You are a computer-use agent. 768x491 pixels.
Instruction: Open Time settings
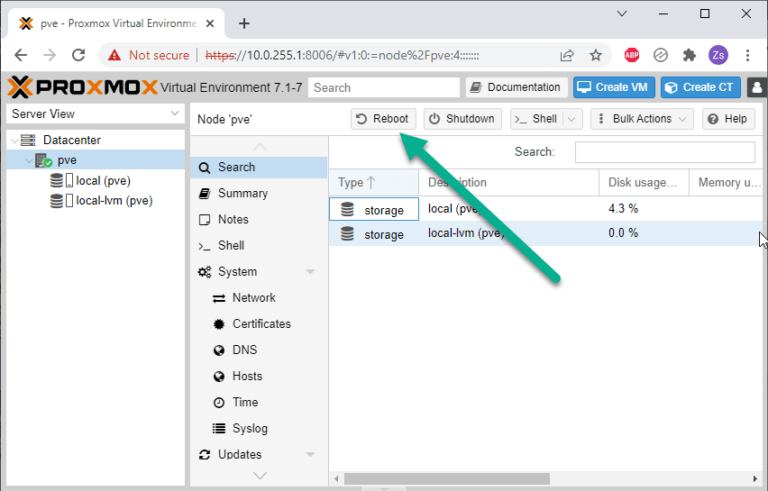259,402
